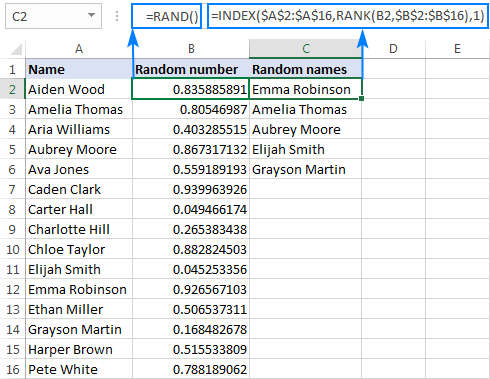Select cell with Caden Clark
The width and height of the screenshot is (490, 379).
[x=79, y=189]
